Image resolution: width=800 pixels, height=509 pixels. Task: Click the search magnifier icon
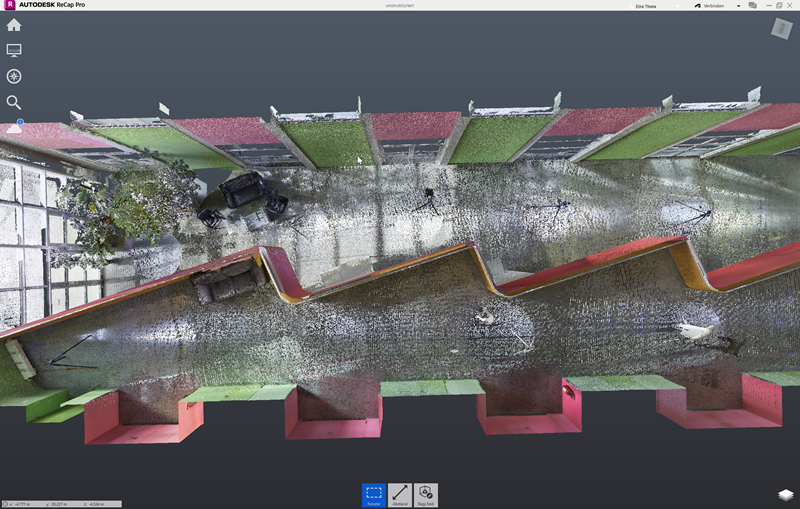pyautogui.click(x=14, y=103)
